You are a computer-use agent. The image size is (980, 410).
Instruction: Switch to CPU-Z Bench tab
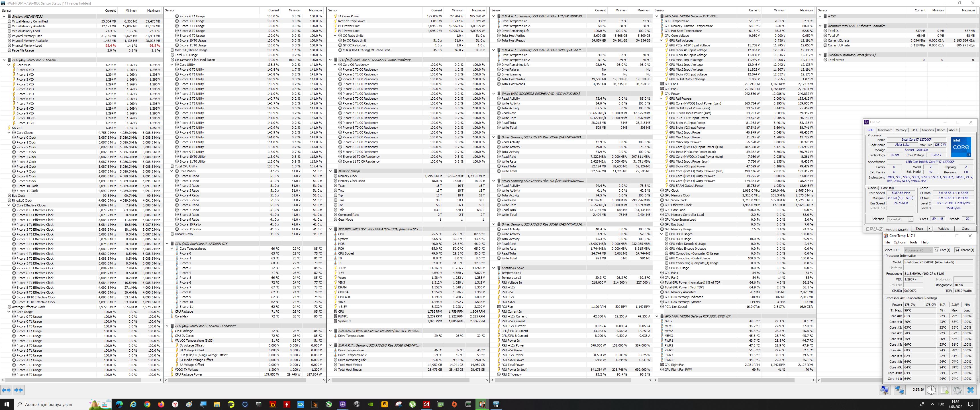point(941,130)
